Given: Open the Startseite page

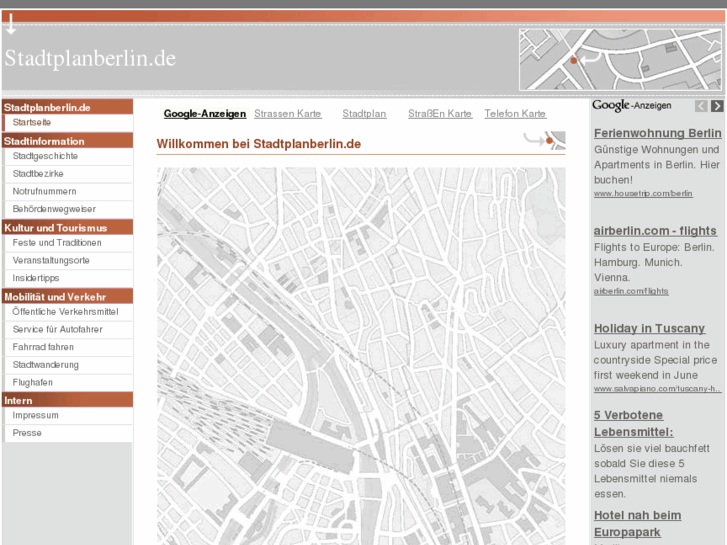Looking at the screenshot, I should (x=32, y=122).
